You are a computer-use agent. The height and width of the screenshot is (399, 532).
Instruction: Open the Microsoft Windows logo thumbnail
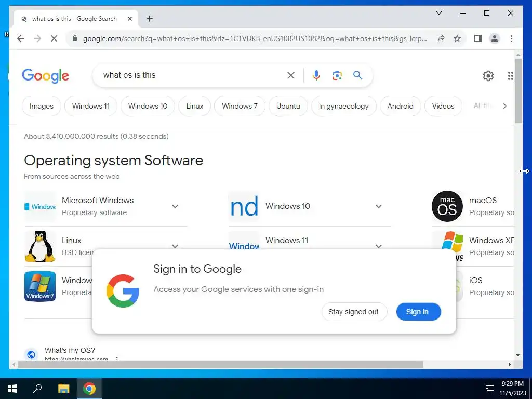click(40, 206)
